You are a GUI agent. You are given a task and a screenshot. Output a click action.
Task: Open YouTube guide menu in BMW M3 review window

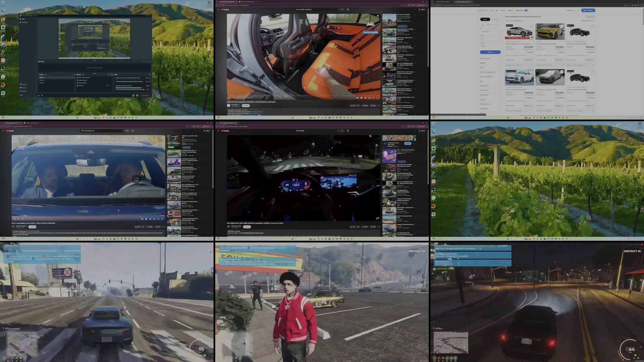click(x=218, y=9)
